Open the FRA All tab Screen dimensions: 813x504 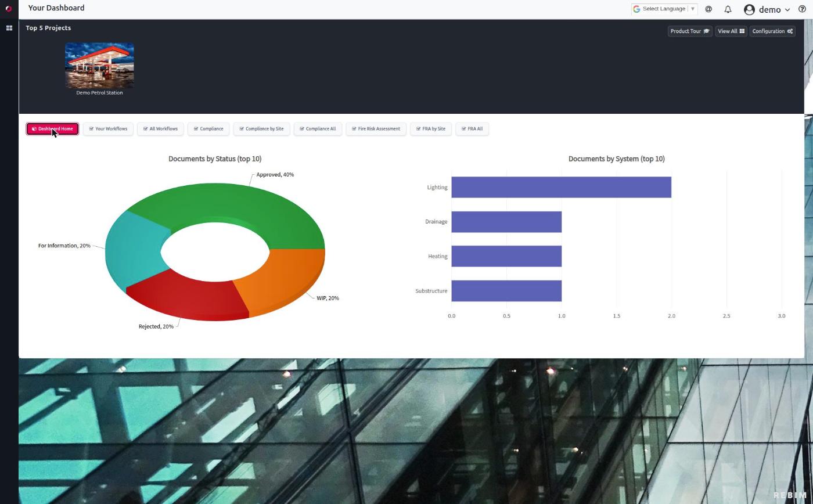[472, 129]
